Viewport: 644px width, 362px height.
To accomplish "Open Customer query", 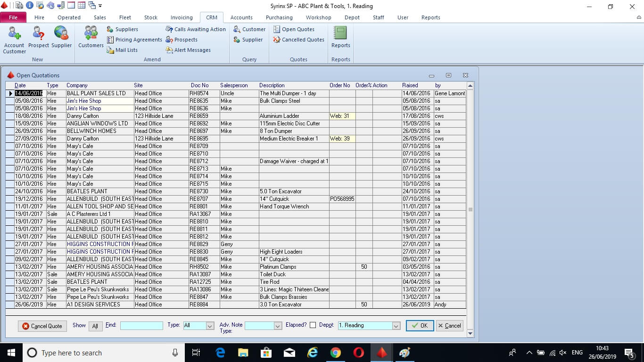I will tap(249, 29).
